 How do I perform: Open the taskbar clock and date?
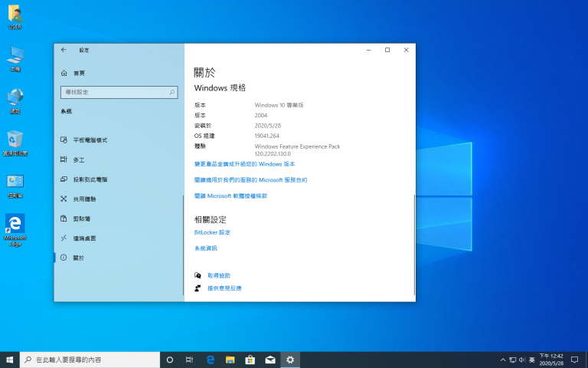tap(551, 360)
